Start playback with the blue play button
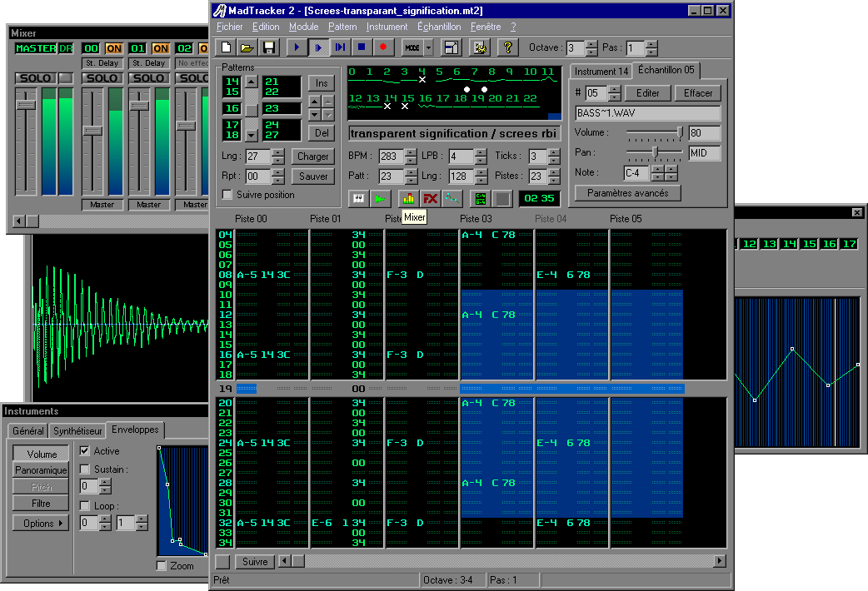The width and height of the screenshot is (868, 591). (297, 47)
